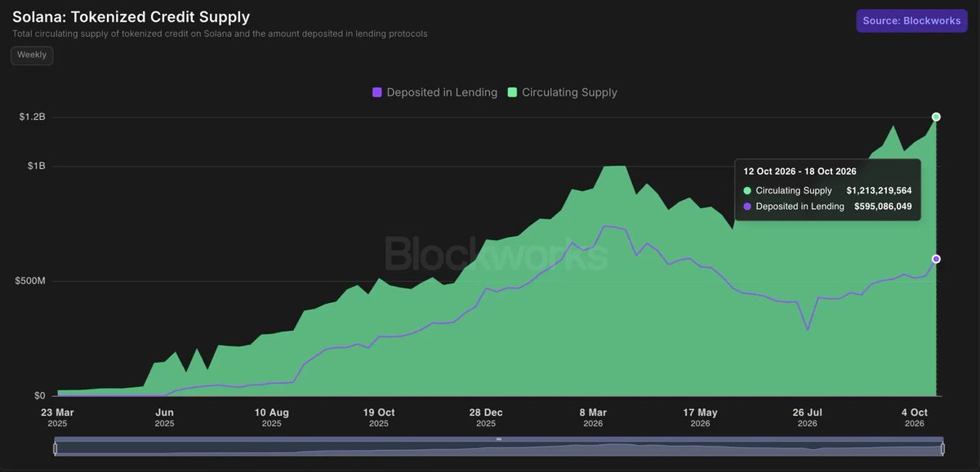Click the 26 Jul 2026 x-axis label
980x472 pixels.
coord(807,417)
